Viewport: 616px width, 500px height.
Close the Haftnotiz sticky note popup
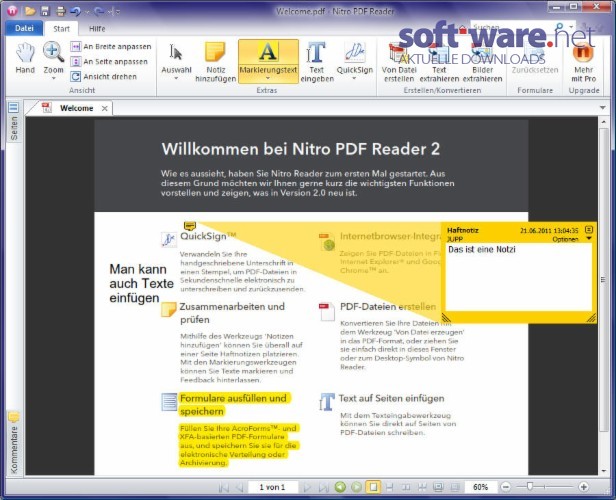pos(588,229)
